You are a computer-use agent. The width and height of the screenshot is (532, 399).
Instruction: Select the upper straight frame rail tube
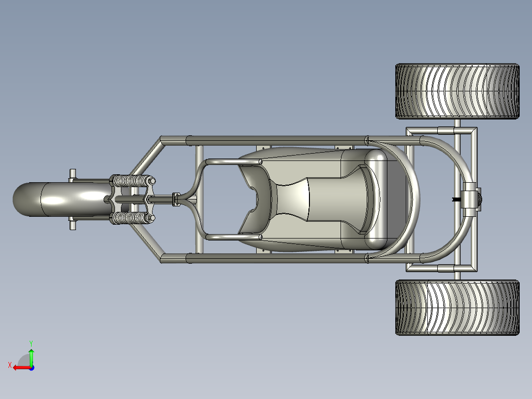pos(276,141)
